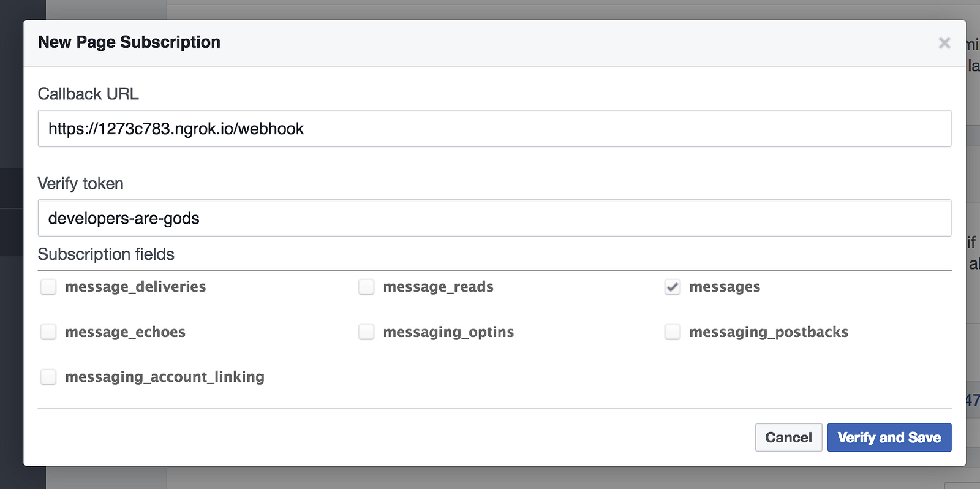This screenshot has height=489, width=980.
Task: Tick the message_reads checkbox
Action: click(x=366, y=287)
